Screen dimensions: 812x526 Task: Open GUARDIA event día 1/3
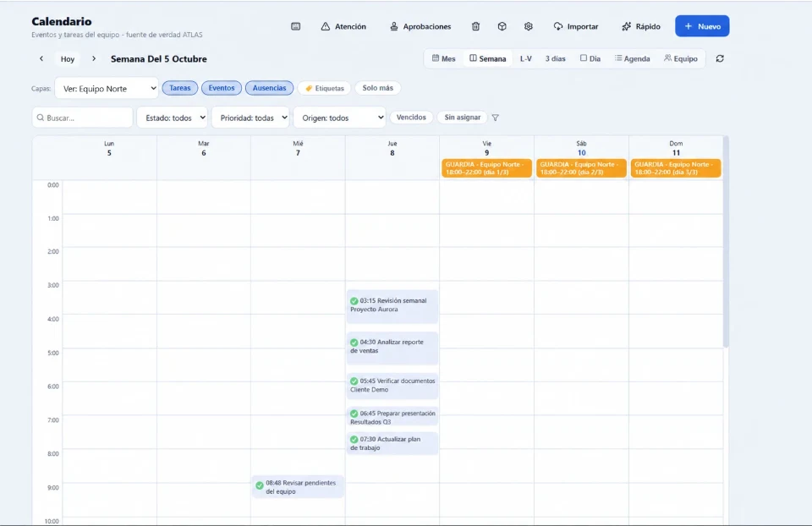tap(487, 168)
